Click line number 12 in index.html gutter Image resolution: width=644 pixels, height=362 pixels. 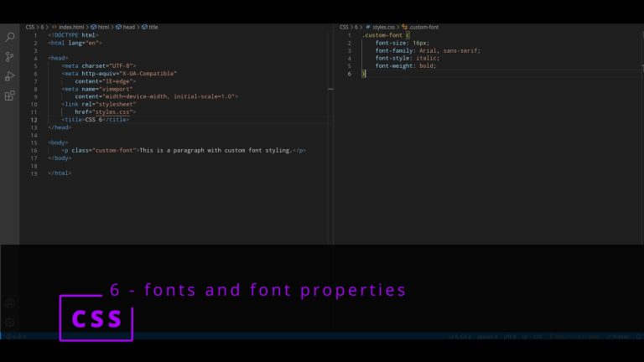34,121
